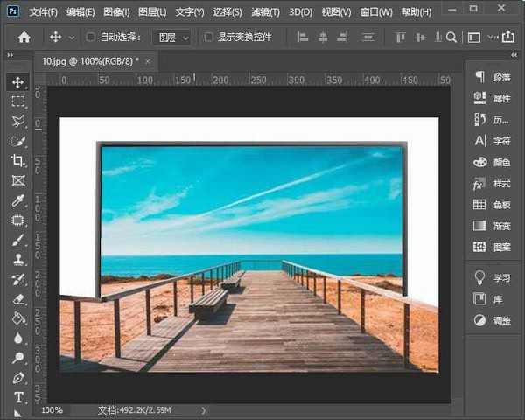Enable the 自动选择 checkbox
The height and width of the screenshot is (420, 525).
pyautogui.click(x=91, y=38)
